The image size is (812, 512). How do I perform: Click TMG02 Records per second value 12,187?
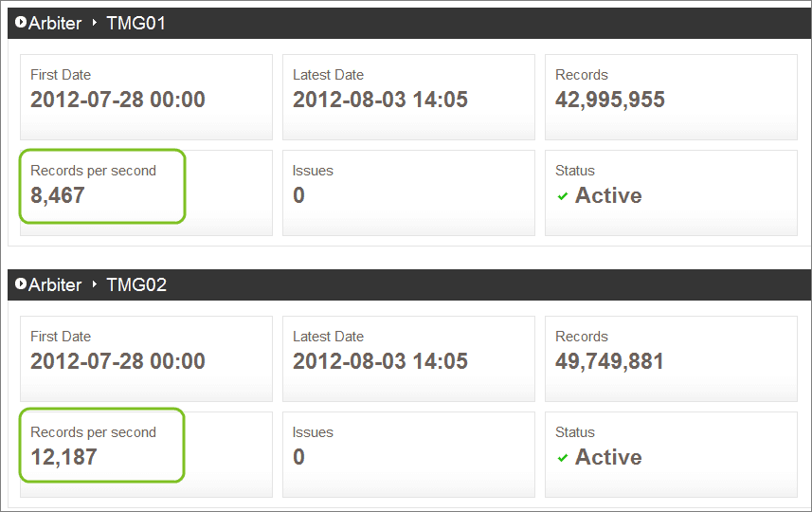tap(63, 458)
